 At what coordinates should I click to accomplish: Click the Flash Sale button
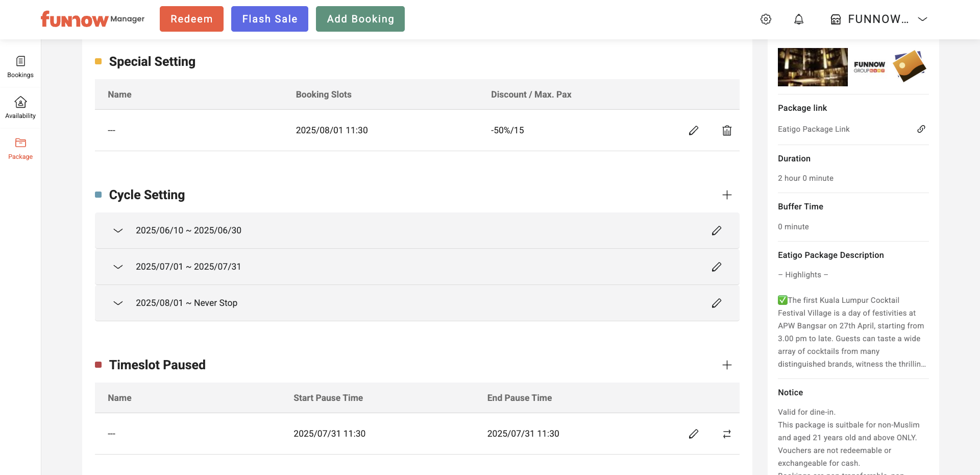pos(269,19)
